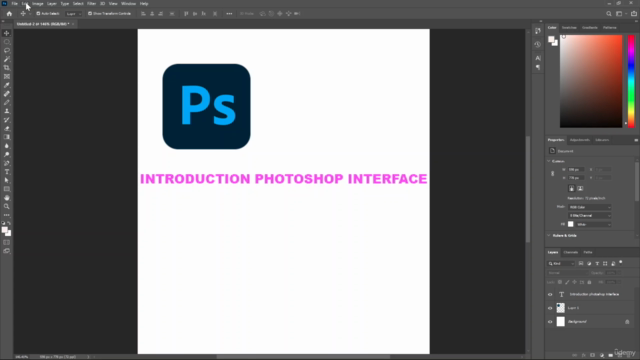This screenshot has height=360, width=640.
Task: Set landscape orientation in Properties
Action: [580, 188]
